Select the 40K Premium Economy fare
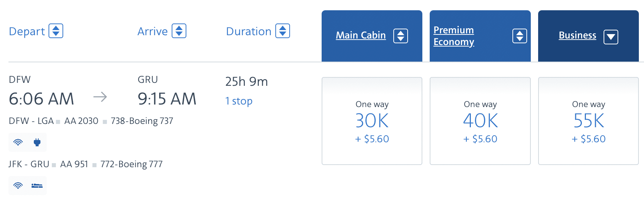 click(480, 121)
